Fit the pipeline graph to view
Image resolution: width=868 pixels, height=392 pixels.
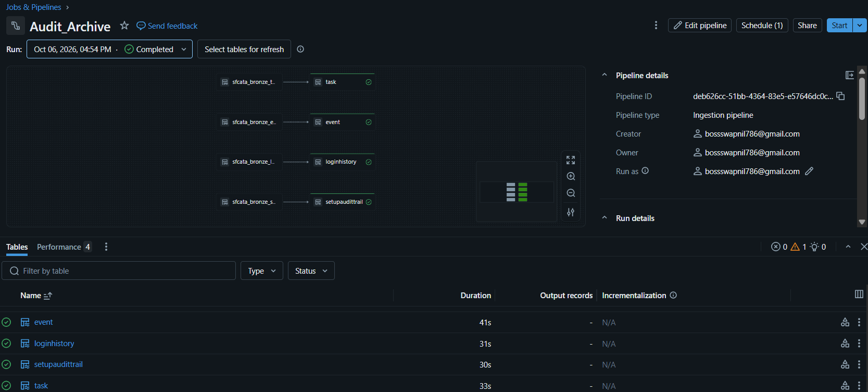pyautogui.click(x=571, y=160)
